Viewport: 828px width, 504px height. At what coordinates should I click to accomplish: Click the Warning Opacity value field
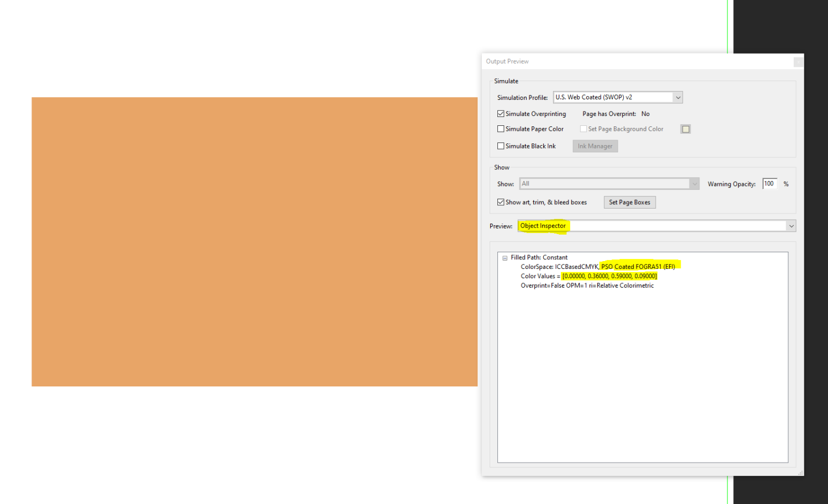point(769,184)
